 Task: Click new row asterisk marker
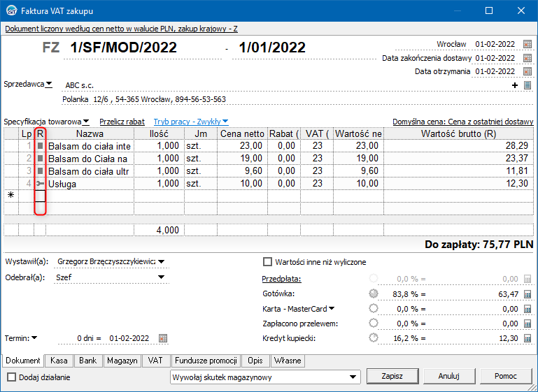[x=11, y=196]
